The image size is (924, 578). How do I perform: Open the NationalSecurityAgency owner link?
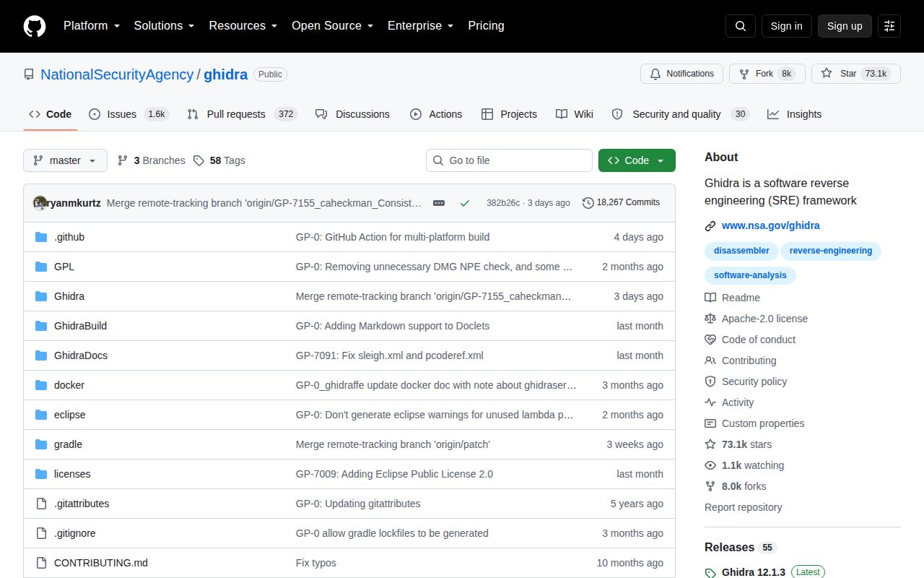pos(117,74)
